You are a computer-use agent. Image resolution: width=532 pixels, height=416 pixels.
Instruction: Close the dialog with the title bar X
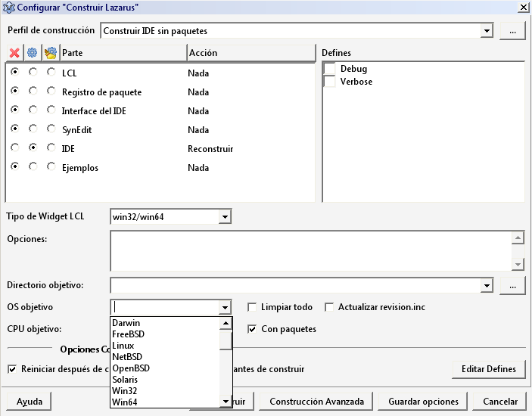[523, 7]
